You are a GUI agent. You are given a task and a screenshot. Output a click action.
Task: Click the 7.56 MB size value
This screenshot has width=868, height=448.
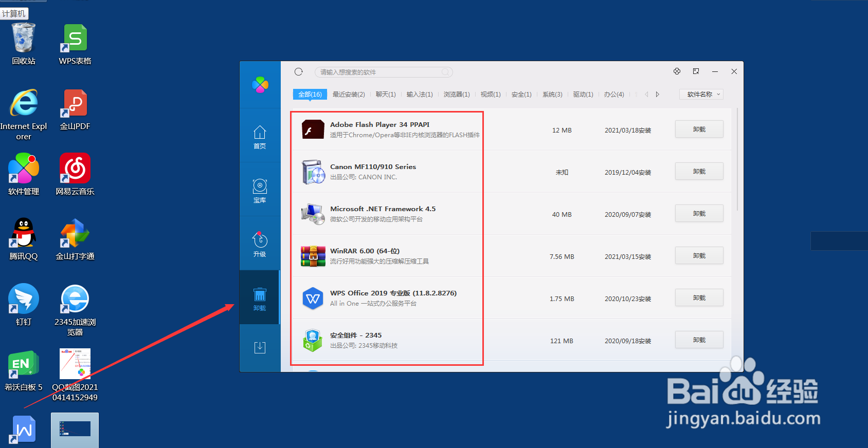pyautogui.click(x=562, y=257)
